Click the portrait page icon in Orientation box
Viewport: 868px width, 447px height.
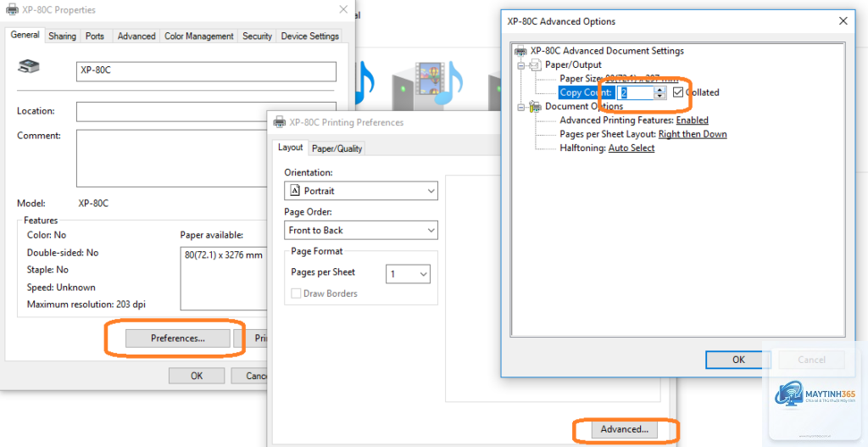coord(295,191)
